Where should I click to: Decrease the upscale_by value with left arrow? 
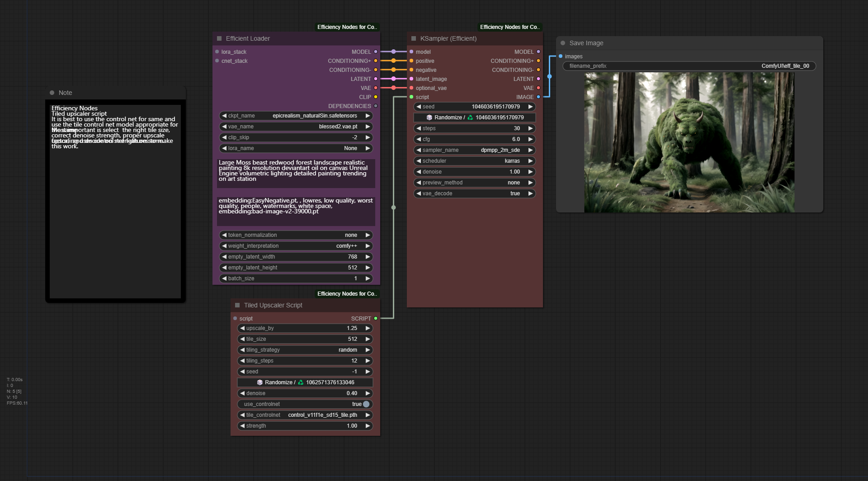(242, 328)
